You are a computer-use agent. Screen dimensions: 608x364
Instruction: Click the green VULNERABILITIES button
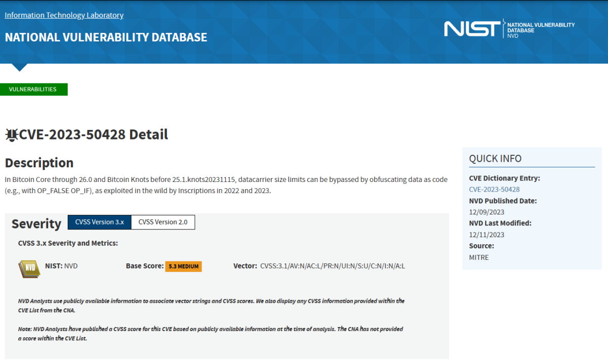tap(34, 89)
